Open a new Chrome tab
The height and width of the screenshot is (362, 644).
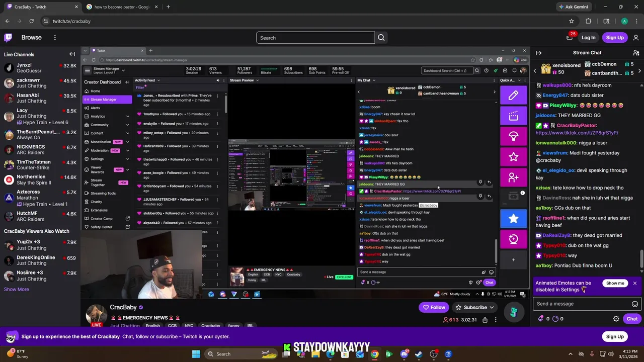pos(168,7)
